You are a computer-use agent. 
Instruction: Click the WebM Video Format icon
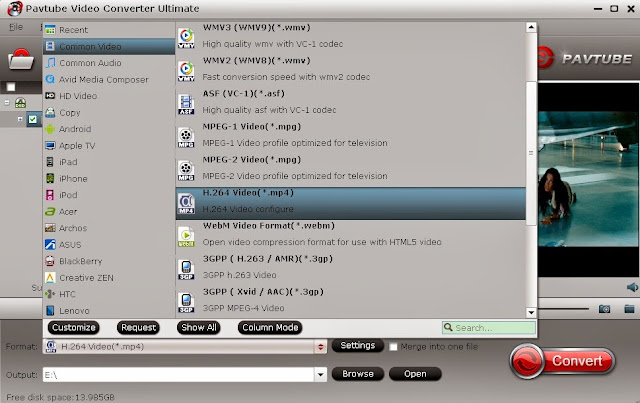(x=186, y=236)
